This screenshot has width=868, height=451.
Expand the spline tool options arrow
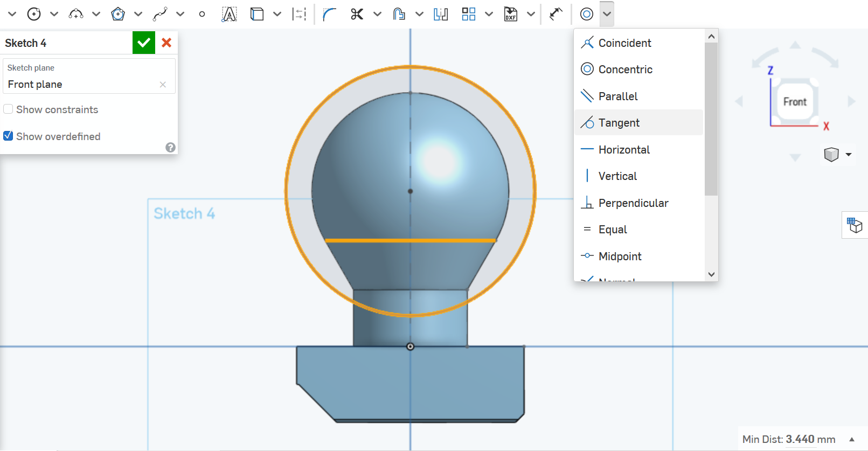click(x=180, y=14)
